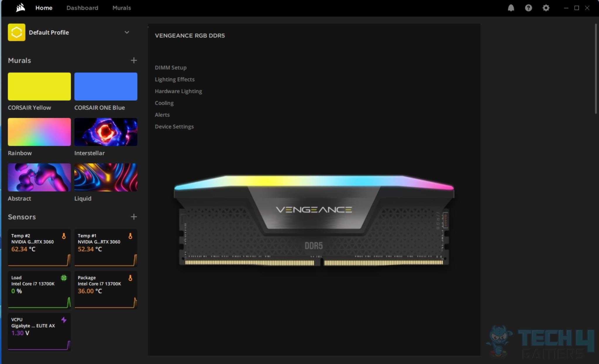
Task: Click the CORSAIR Yellow label
Action: click(x=29, y=108)
